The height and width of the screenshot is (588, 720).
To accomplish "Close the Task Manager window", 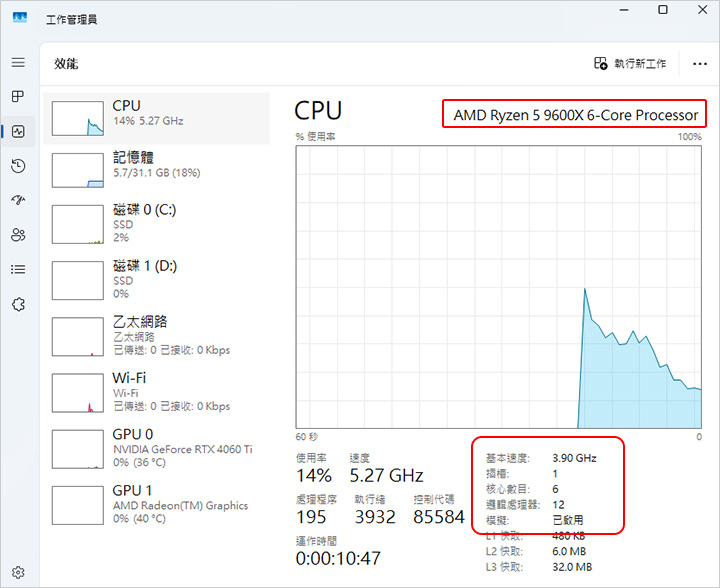I will 703,10.
